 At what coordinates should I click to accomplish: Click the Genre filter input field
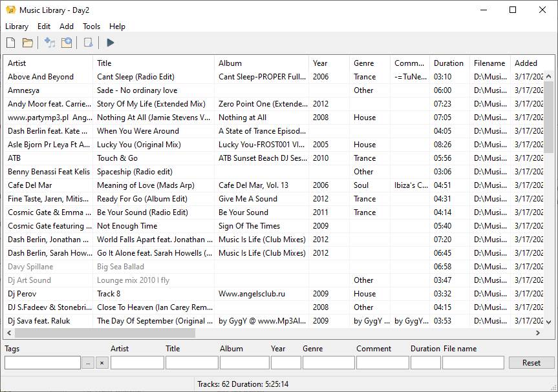(x=328, y=363)
